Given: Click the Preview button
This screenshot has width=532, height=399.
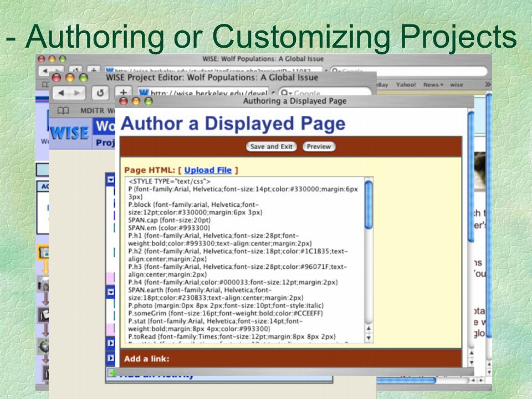Looking at the screenshot, I should tap(319, 146).
